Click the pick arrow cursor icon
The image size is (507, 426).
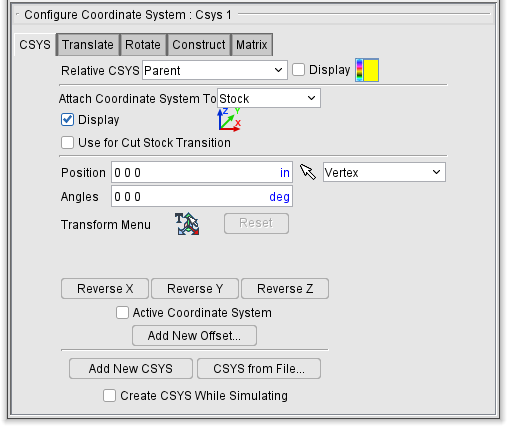point(308,172)
